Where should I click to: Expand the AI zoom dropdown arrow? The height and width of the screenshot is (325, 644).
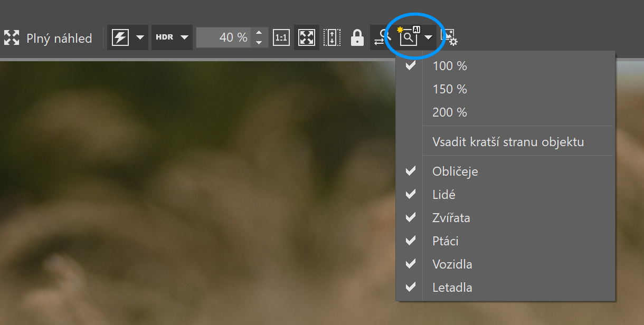click(x=428, y=37)
